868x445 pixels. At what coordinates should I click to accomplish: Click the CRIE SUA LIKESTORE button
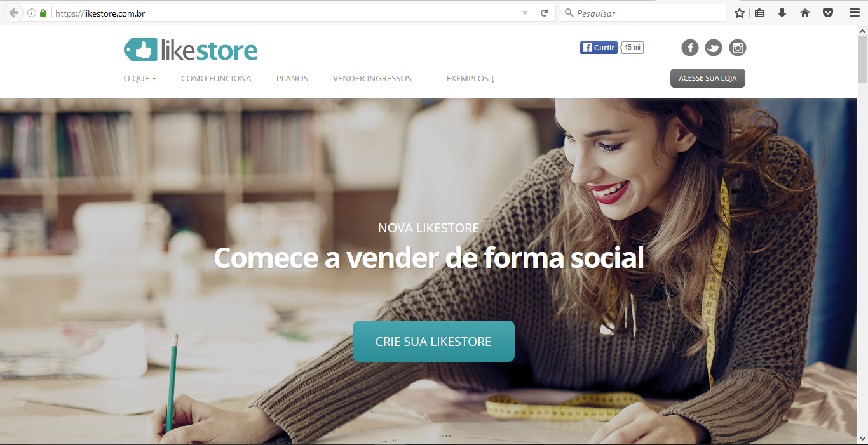(433, 342)
